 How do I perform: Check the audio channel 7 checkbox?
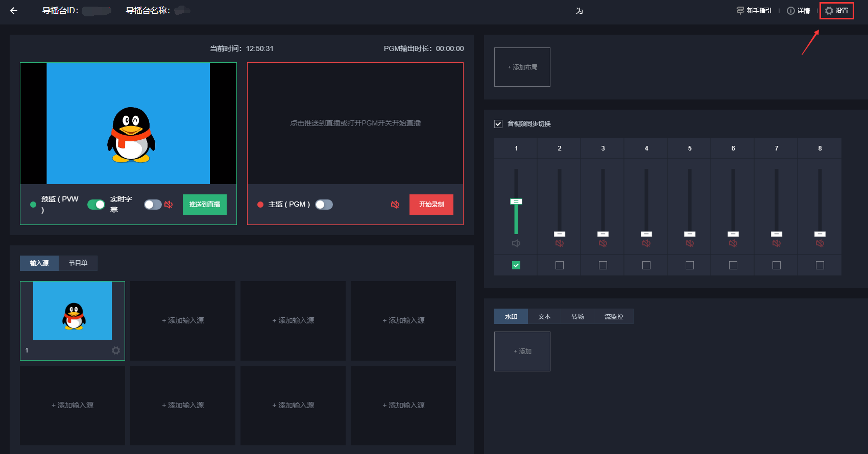pyautogui.click(x=777, y=265)
